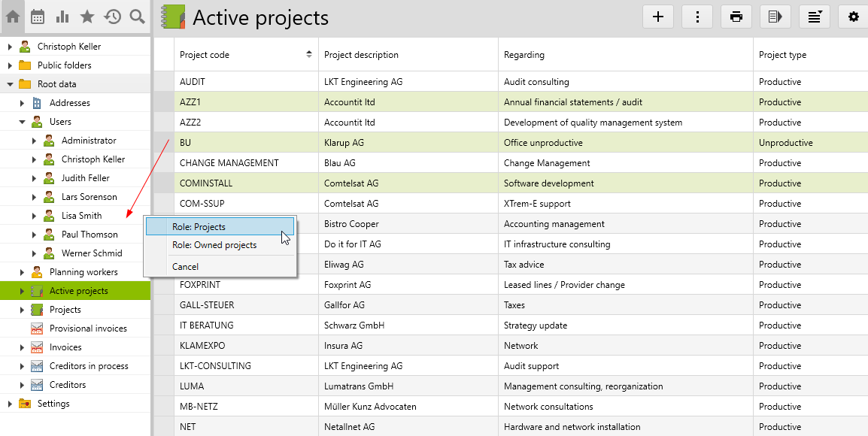Open the three-dot more options menu
Image resolution: width=868 pixels, height=436 pixels.
[x=697, y=17]
